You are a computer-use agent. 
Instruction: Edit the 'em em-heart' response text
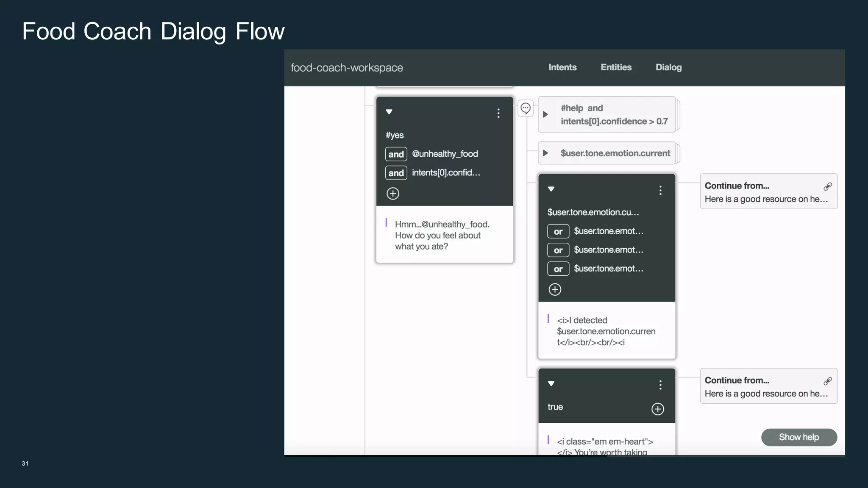pos(605,446)
